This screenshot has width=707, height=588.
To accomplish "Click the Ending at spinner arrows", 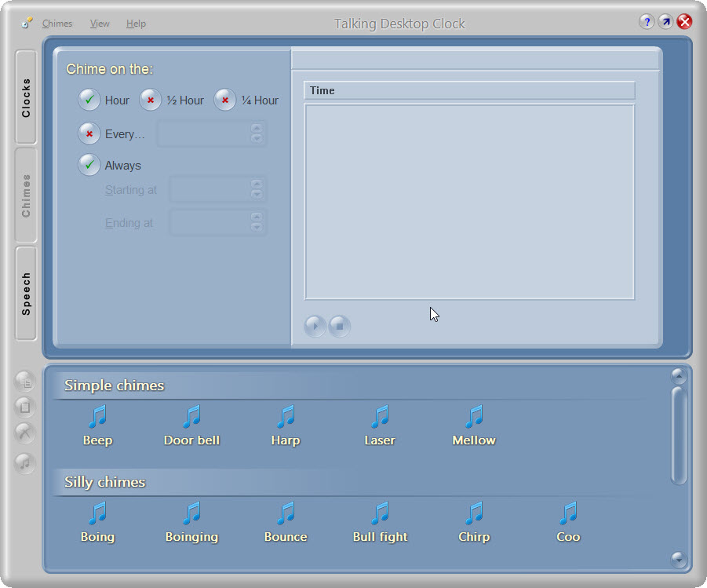I will pyautogui.click(x=257, y=222).
